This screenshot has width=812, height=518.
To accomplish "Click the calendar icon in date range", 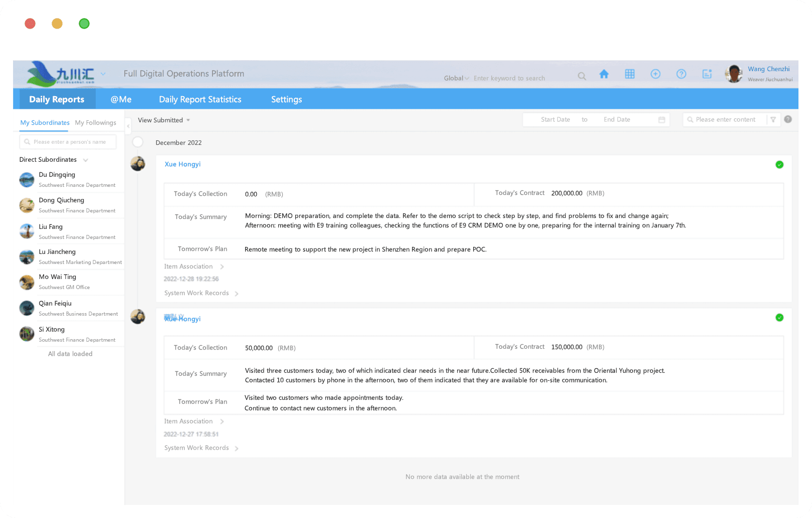I will [662, 120].
